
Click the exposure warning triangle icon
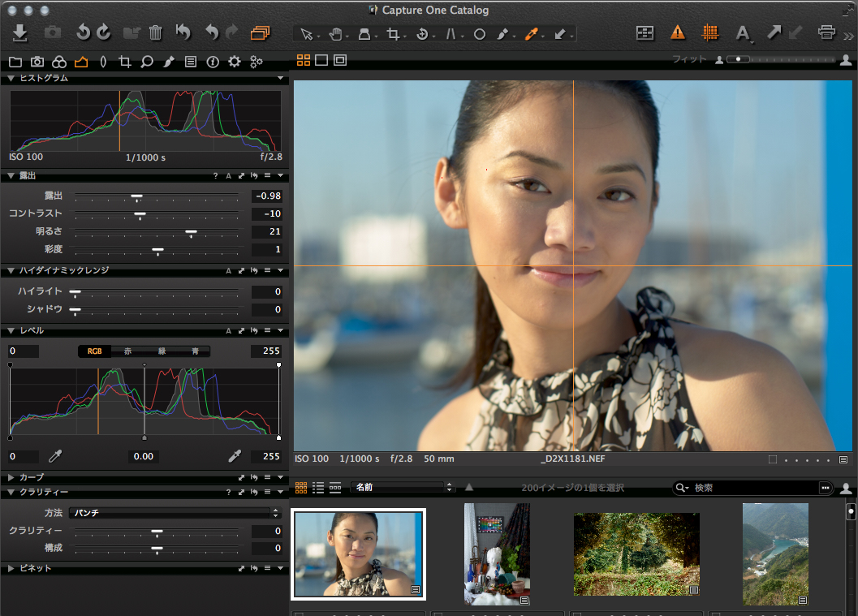[x=678, y=33]
